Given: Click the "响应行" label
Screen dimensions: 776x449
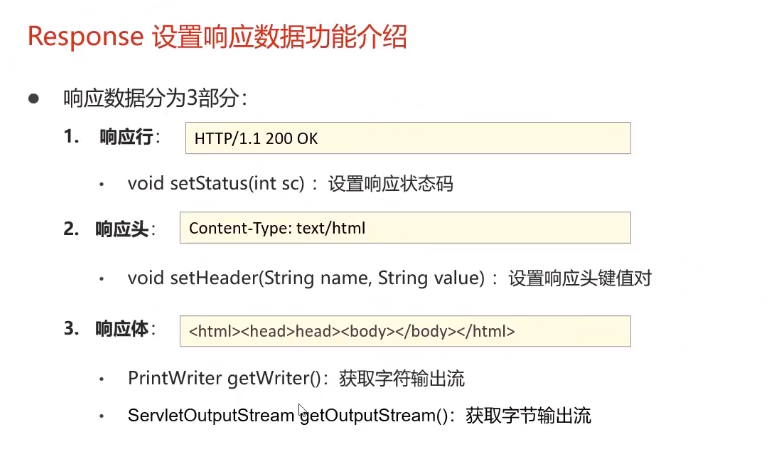Looking at the screenshot, I should pos(125,138).
